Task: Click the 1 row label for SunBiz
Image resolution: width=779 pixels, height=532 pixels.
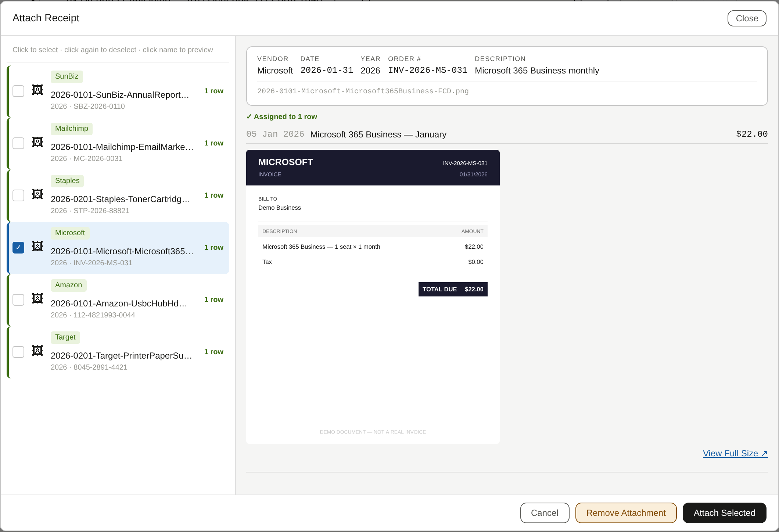Action: pos(214,91)
